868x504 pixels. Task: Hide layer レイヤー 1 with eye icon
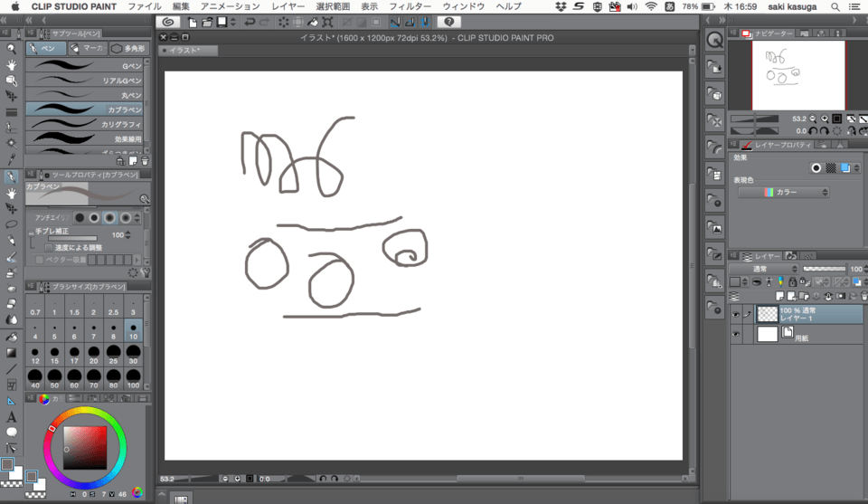pyautogui.click(x=736, y=314)
